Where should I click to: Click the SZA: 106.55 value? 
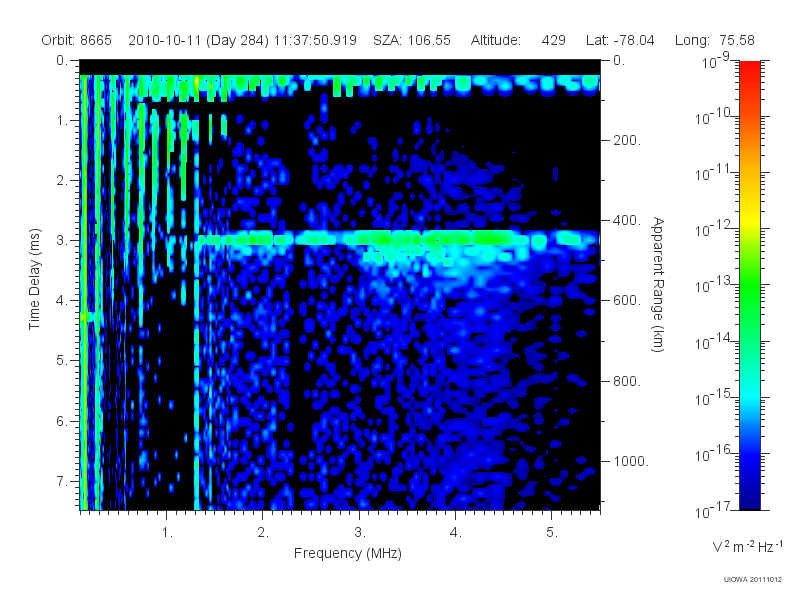(412, 40)
